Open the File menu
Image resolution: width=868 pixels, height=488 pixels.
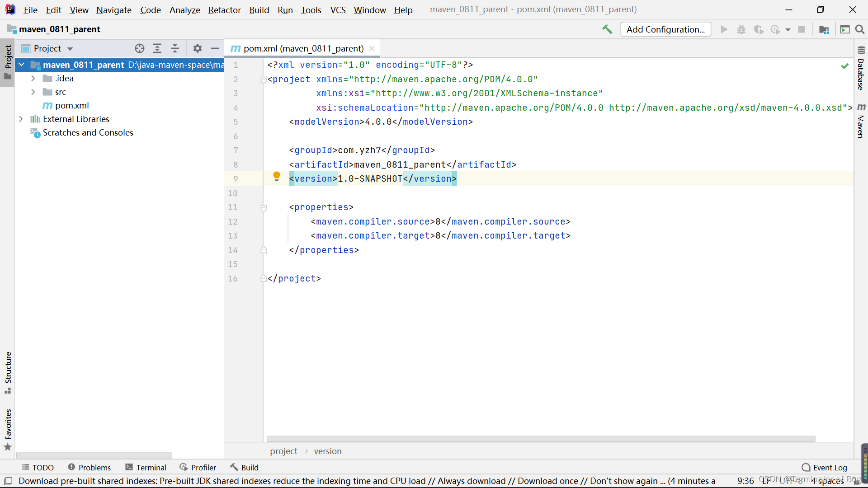click(30, 9)
